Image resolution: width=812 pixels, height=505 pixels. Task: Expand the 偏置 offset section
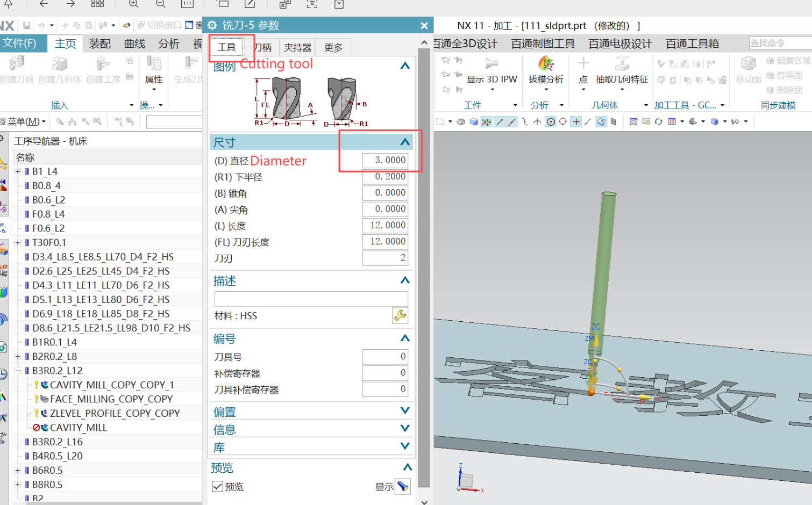(x=405, y=411)
